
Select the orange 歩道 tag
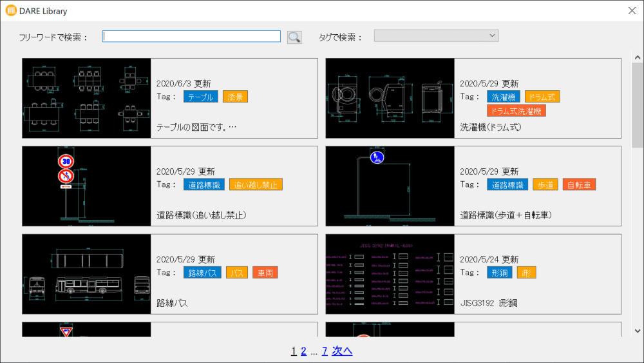tap(545, 184)
